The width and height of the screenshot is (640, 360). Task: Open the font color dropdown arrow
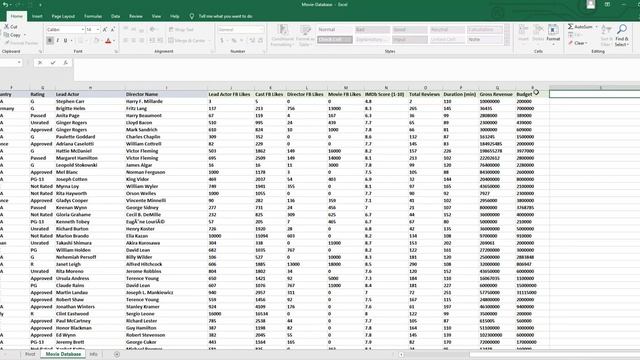click(x=114, y=41)
